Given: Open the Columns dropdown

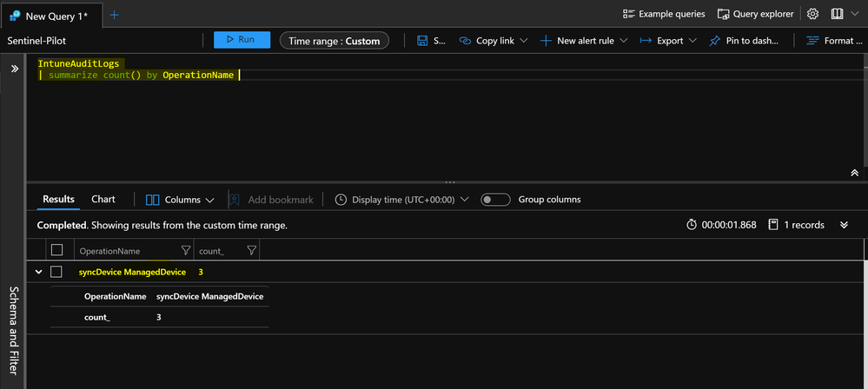Looking at the screenshot, I should [180, 200].
